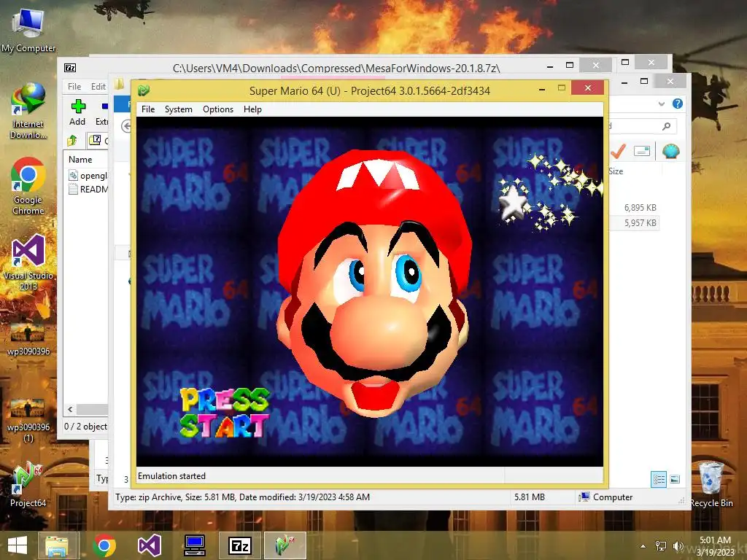Open the System menu in Project64
This screenshot has width=747, height=560.
(x=178, y=109)
